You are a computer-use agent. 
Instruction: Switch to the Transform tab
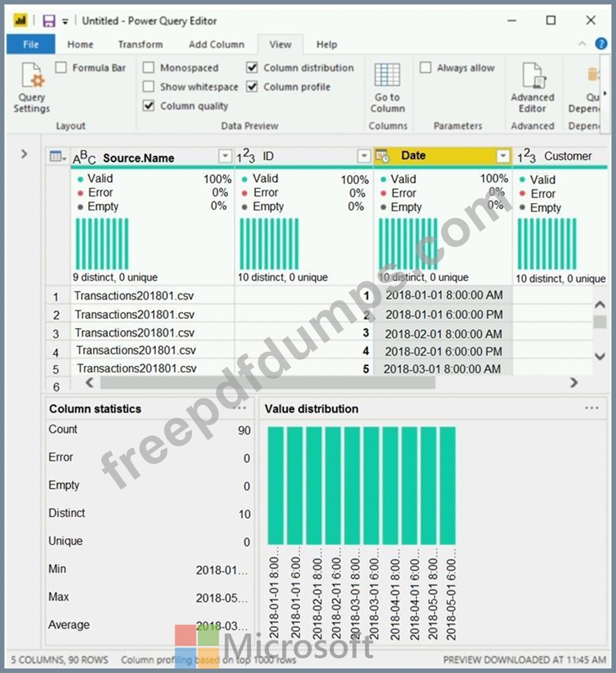tap(140, 44)
